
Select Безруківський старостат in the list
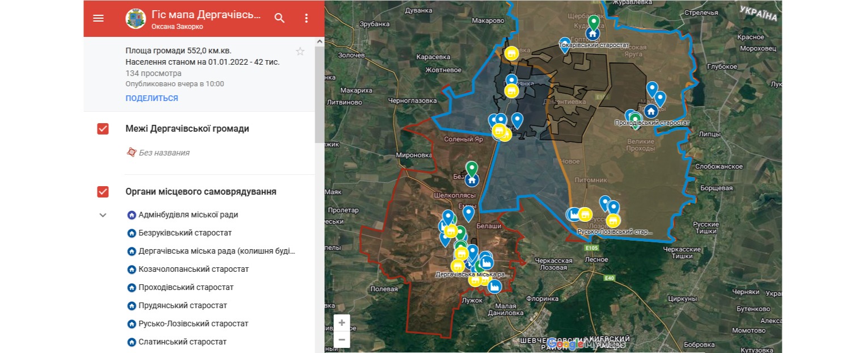(x=185, y=233)
